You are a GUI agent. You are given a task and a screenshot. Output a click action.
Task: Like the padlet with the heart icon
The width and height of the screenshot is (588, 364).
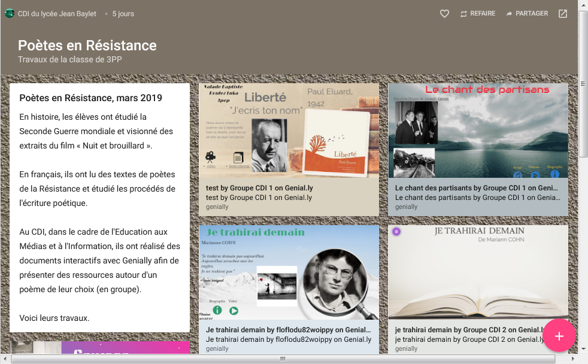click(x=444, y=14)
